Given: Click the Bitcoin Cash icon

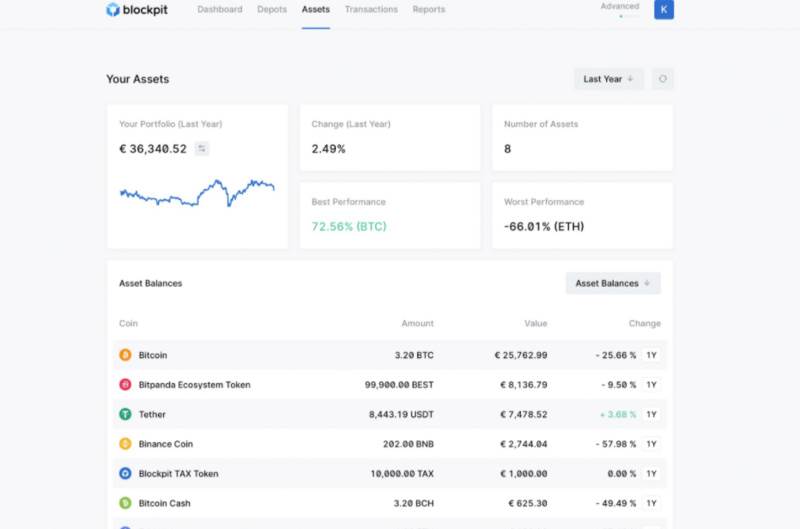Looking at the screenshot, I should (125, 502).
